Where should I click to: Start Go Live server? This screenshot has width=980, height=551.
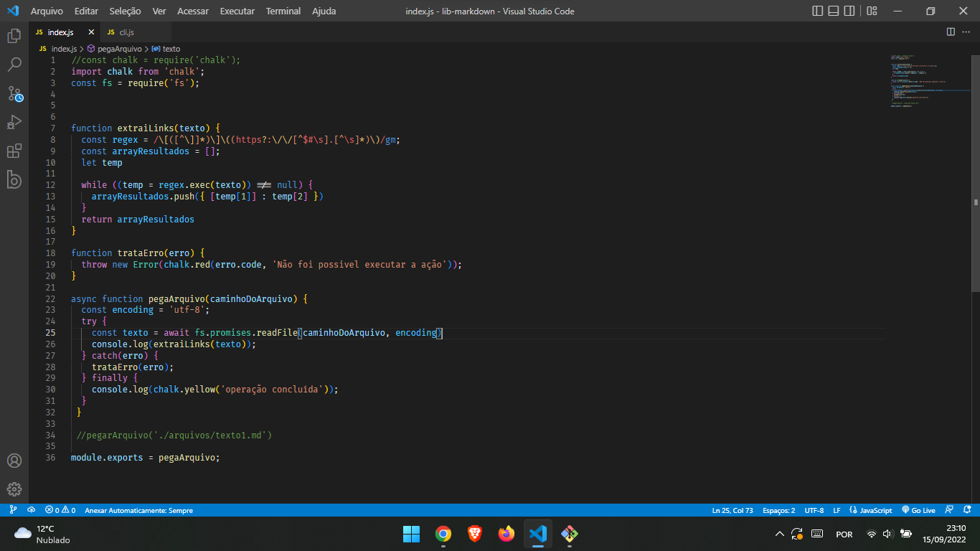(918, 510)
